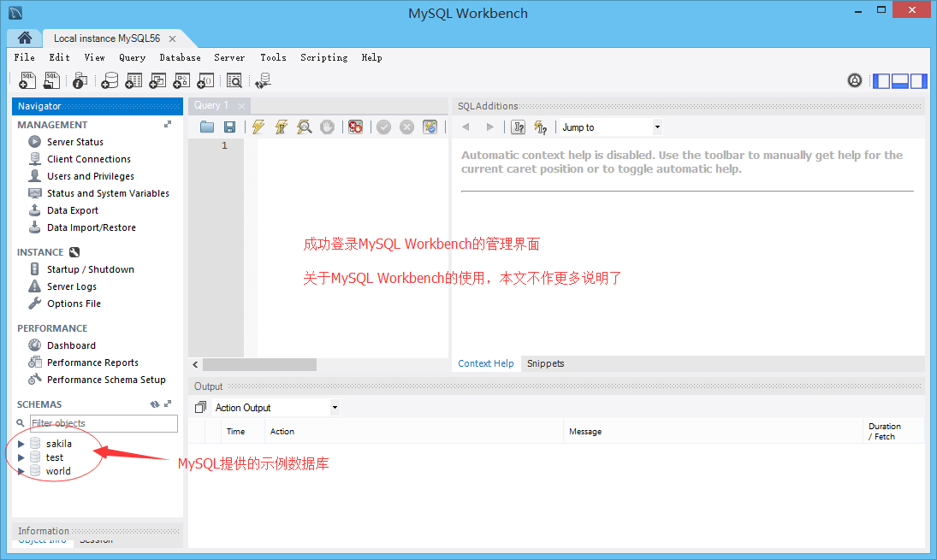The height and width of the screenshot is (560, 937).
Task: Open the Action Output dropdown
Action: pos(335,407)
